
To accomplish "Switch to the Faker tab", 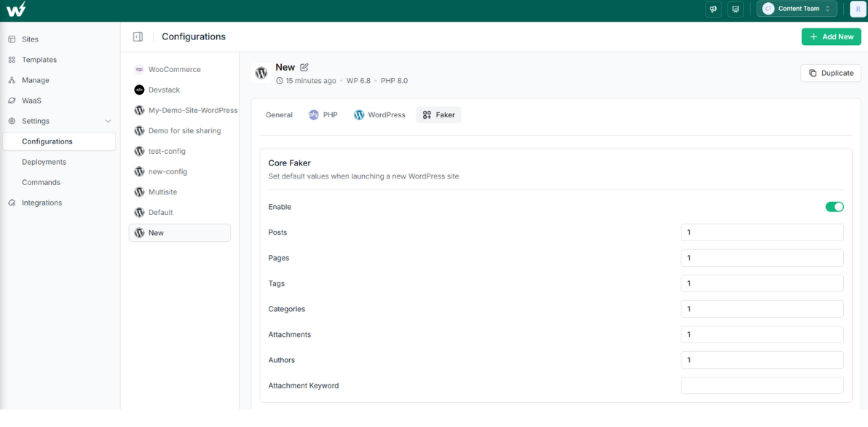I will click(x=438, y=114).
